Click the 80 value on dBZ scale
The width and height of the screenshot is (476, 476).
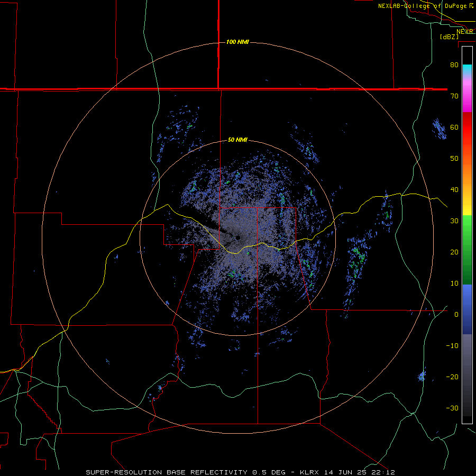click(454, 65)
